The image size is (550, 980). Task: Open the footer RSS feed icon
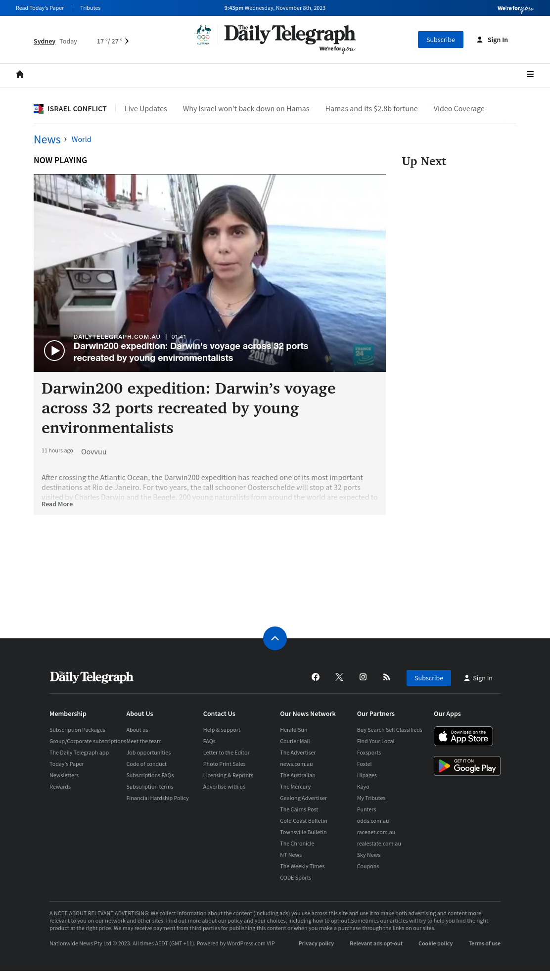387,677
